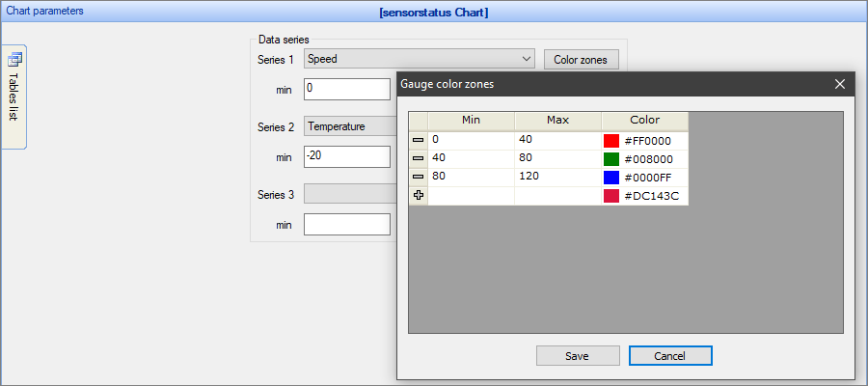868x386 pixels.
Task: Pick the crimson #DC143C color swatch
Action: tap(610, 196)
